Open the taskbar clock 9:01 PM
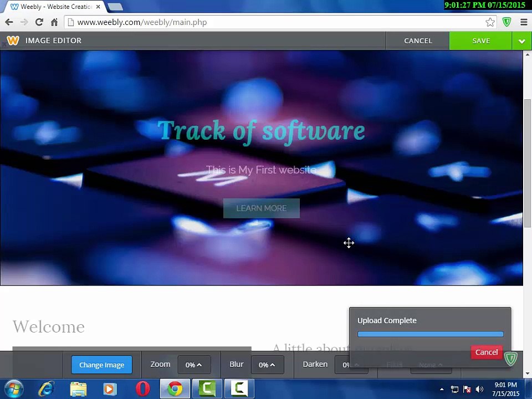532x399 pixels. [505, 389]
